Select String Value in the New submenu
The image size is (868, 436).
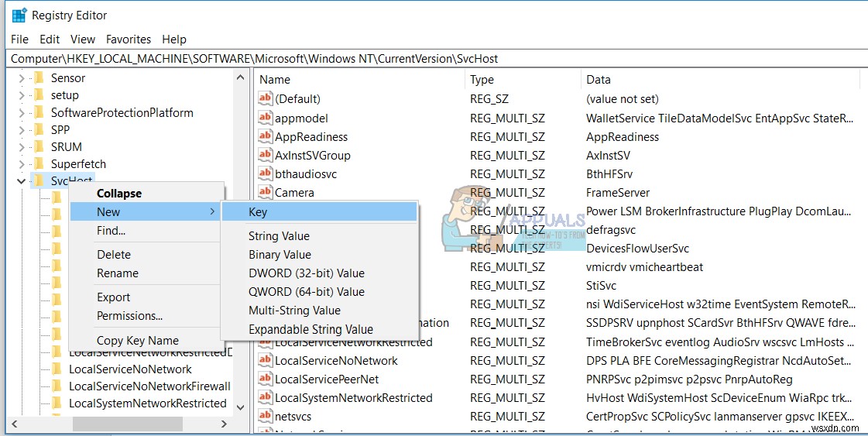320,236
